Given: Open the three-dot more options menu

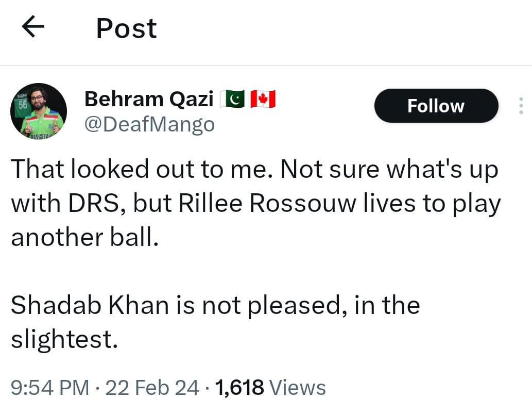Looking at the screenshot, I should coord(521,106).
